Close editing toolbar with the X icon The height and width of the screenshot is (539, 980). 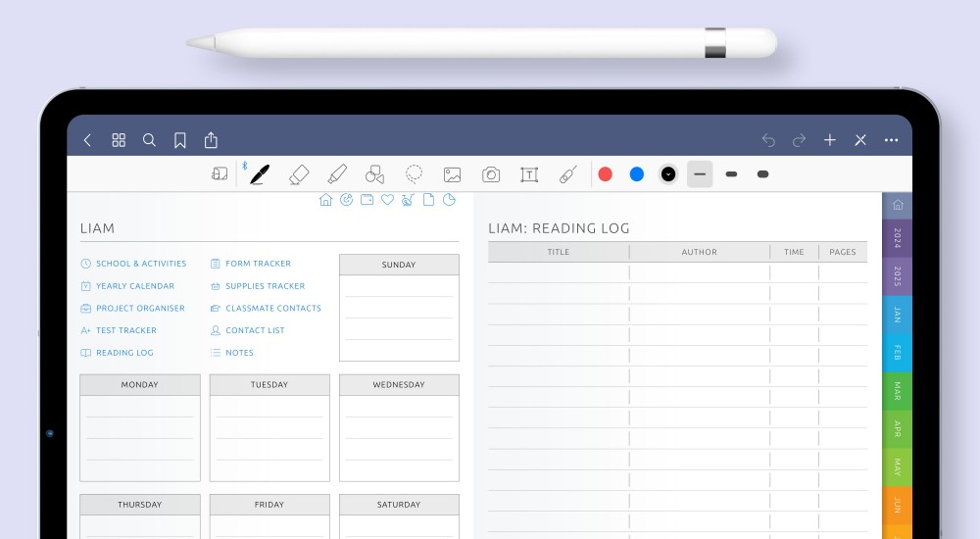point(860,140)
